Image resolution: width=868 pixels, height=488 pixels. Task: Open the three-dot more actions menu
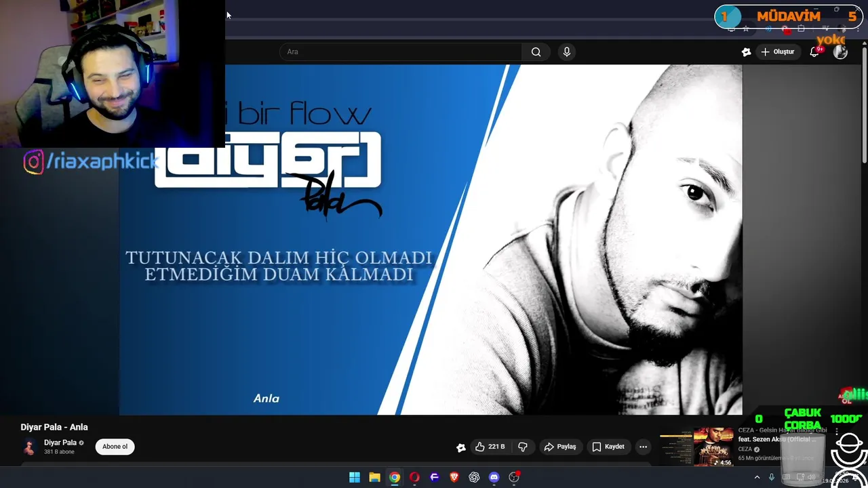tap(643, 447)
